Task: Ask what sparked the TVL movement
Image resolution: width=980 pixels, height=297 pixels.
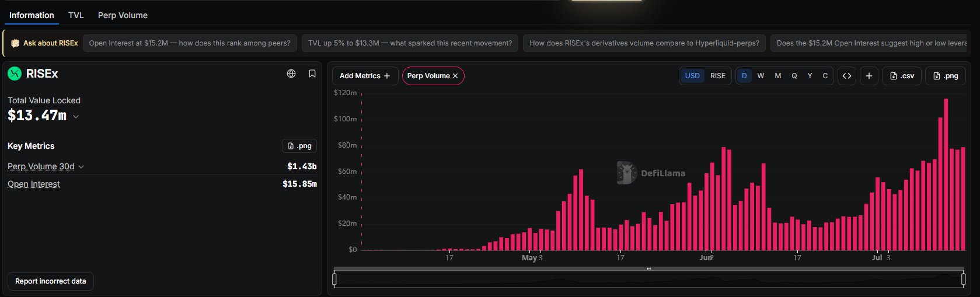Action: [x=410, y=43]
